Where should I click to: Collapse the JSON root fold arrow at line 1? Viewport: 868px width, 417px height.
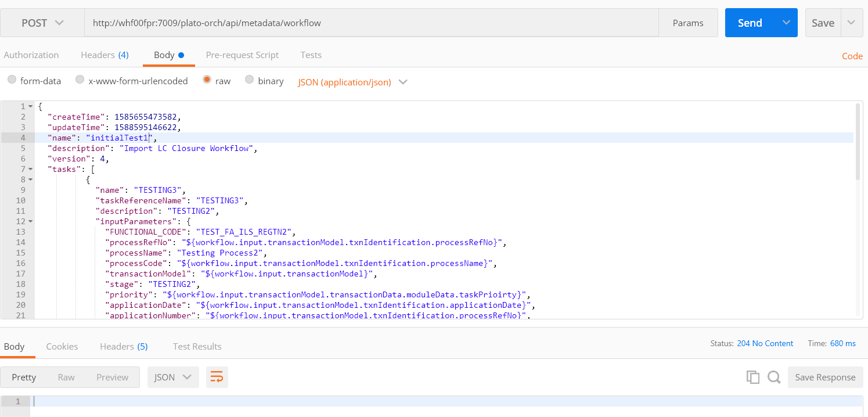pos(30,106)
